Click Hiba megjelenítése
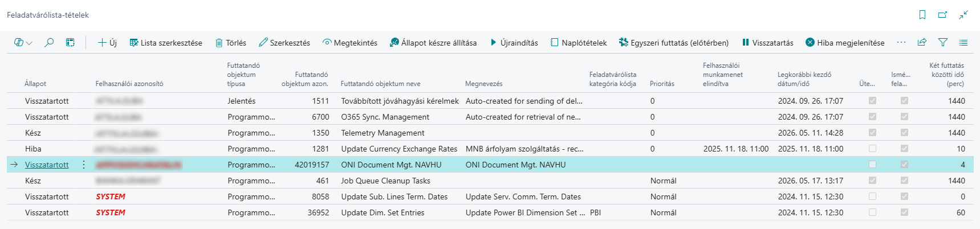 [845, 43]
